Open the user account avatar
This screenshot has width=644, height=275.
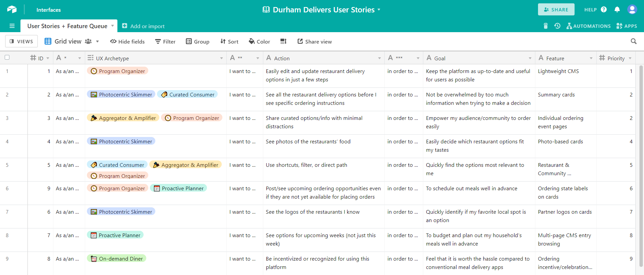point(632,9)
